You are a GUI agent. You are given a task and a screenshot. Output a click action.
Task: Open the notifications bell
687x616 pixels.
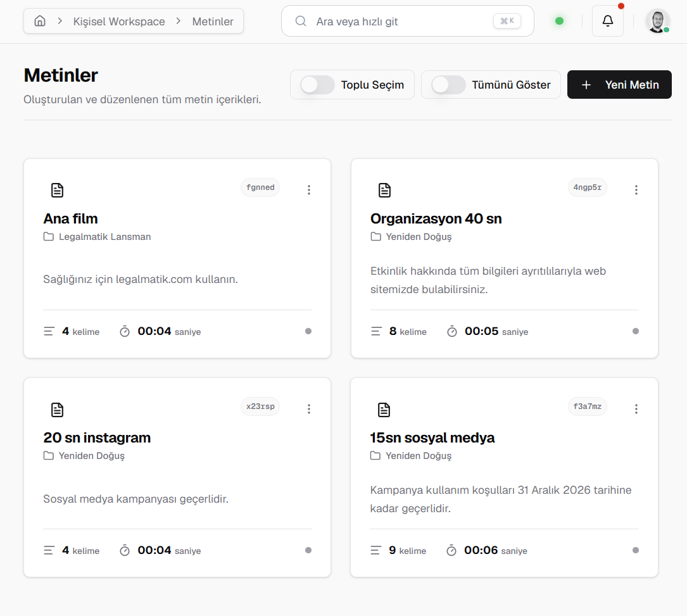607,22
